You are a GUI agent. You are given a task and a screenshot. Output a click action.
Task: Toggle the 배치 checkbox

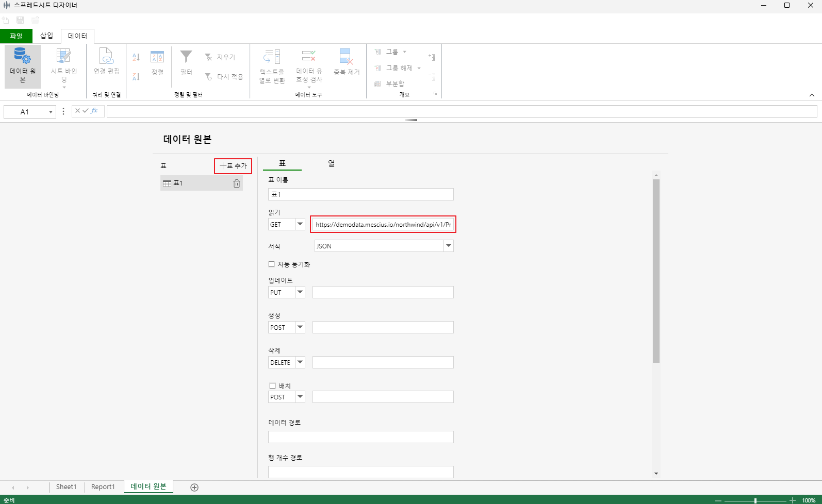tap(273, 385)
